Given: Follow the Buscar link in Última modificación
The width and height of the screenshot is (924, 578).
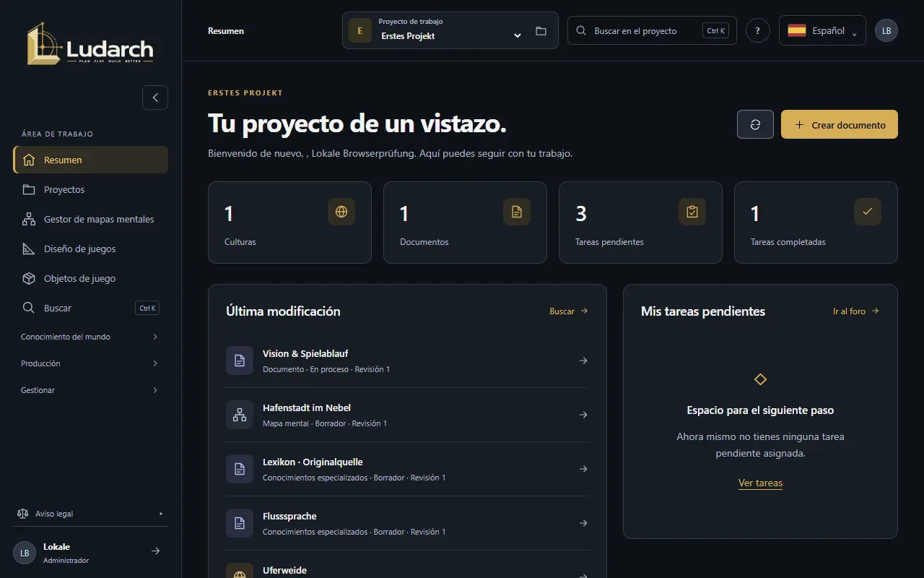Looking at the screenshot, I should [x=569, y=311].
